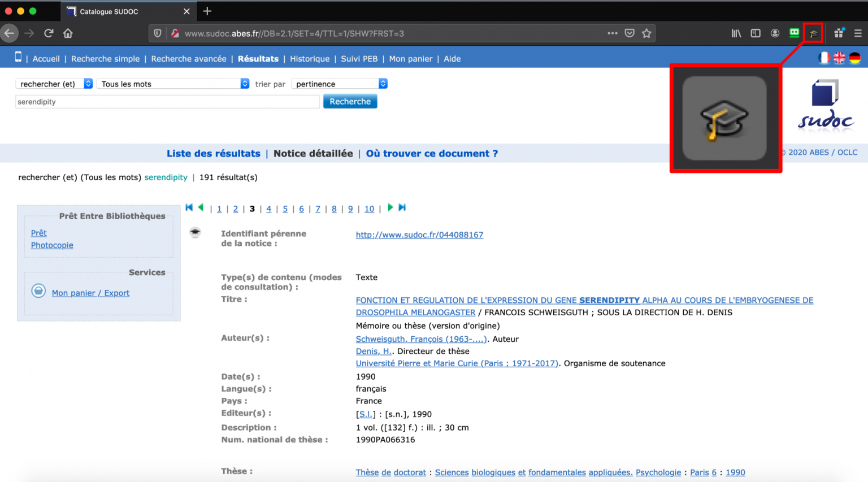The image size is (868, 482).
Task: Click the blue 'Recherche' button
Action: [350, 101]
